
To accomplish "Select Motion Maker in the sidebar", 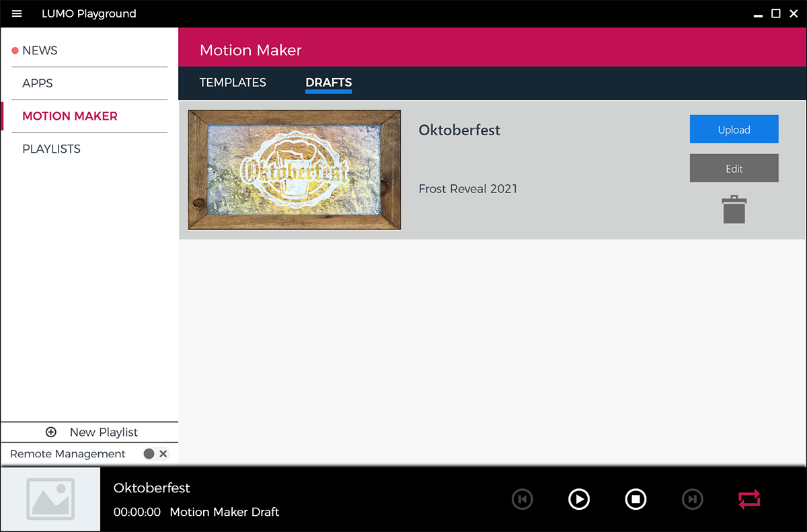I will pos(70,116).
